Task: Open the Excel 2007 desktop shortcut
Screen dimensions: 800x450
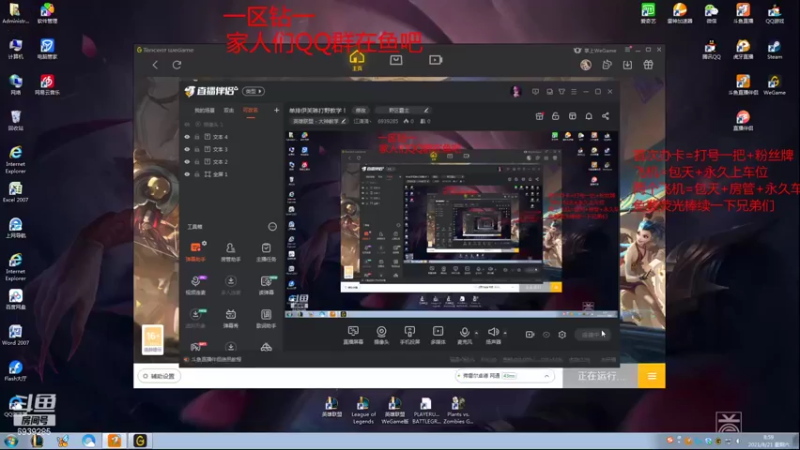Action: click(x=15, y=192)
